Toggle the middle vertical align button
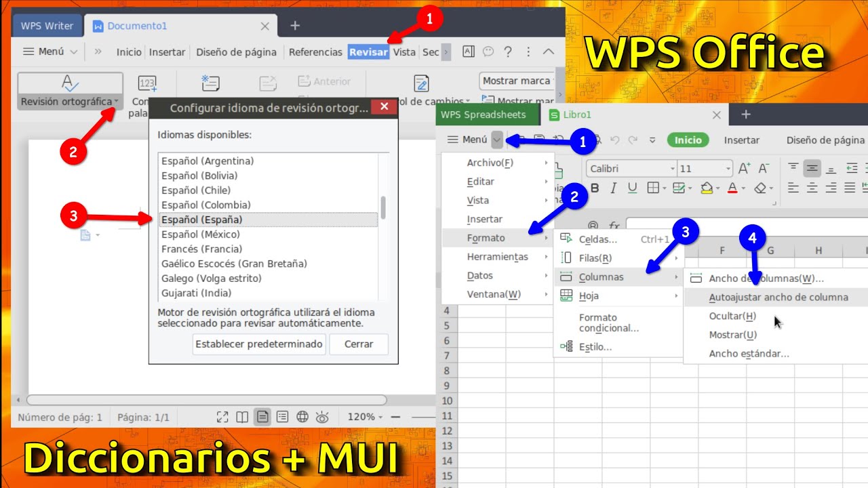Screen dimensions: 868x488 coord(812,168)
